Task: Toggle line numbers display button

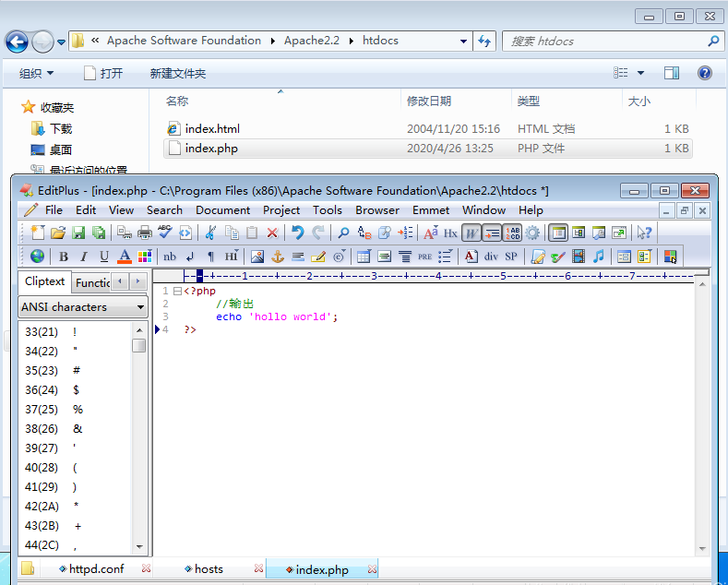Action: (x=512, y=233)
